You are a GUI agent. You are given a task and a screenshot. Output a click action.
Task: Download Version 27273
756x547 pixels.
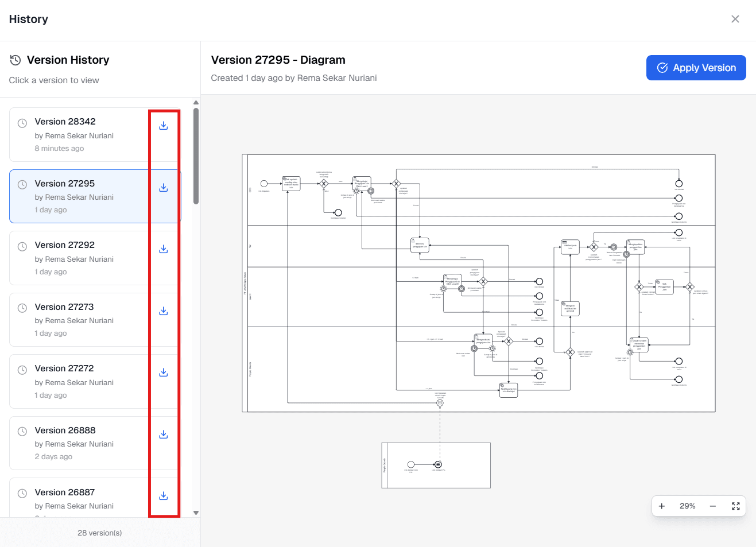pos(163,311)
